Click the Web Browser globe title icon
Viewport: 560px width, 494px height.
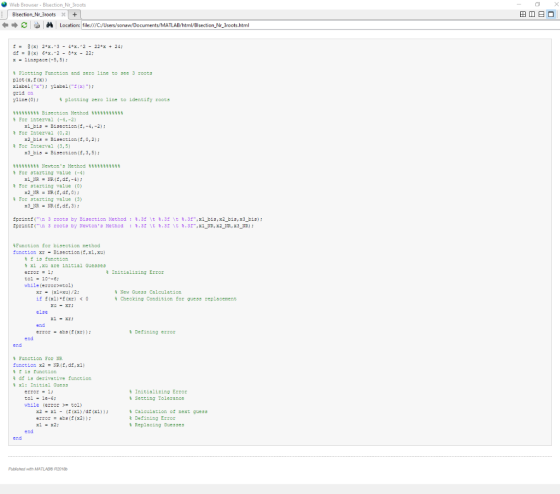pos(4,4)
